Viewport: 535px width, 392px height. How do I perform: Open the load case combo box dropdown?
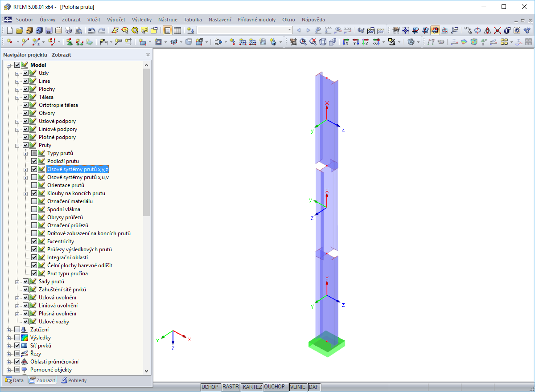point(290,30)
